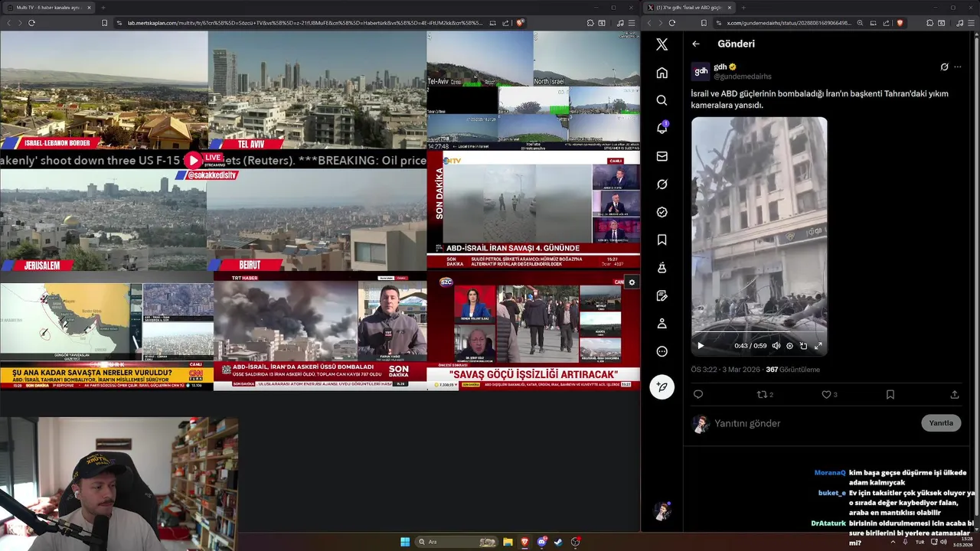Repost the gdh tweet

pos(765,395)
